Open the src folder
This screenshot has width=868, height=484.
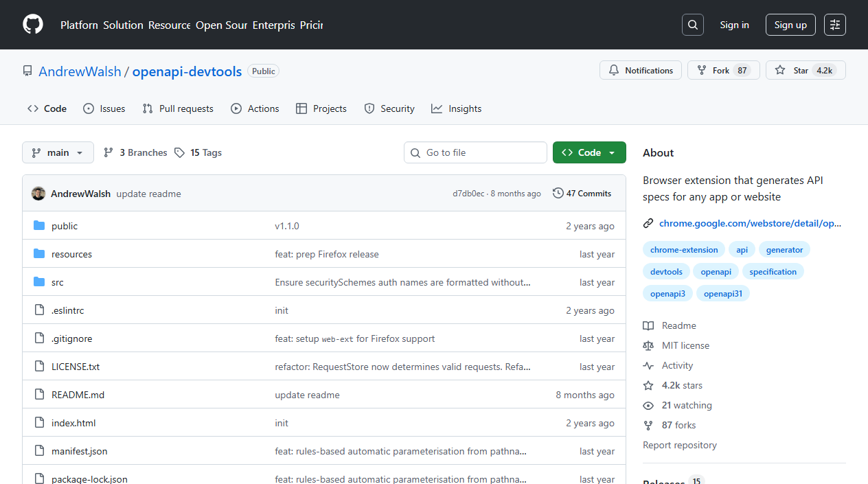[x=57, y=281]
